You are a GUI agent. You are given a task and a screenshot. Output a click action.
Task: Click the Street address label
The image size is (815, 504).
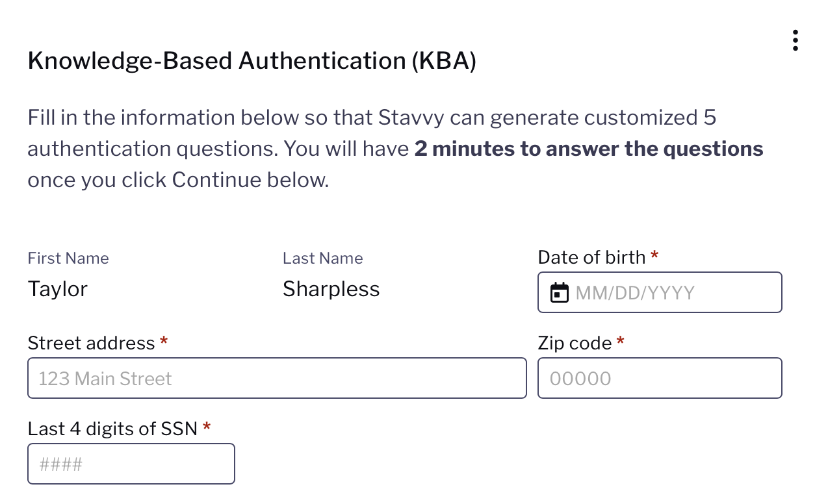coord(92,343)
